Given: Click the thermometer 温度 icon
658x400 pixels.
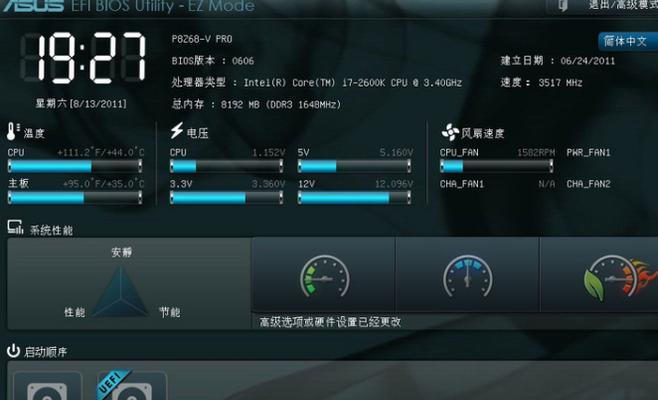Looking at the screenshot, I should click(x=13, y=131).
